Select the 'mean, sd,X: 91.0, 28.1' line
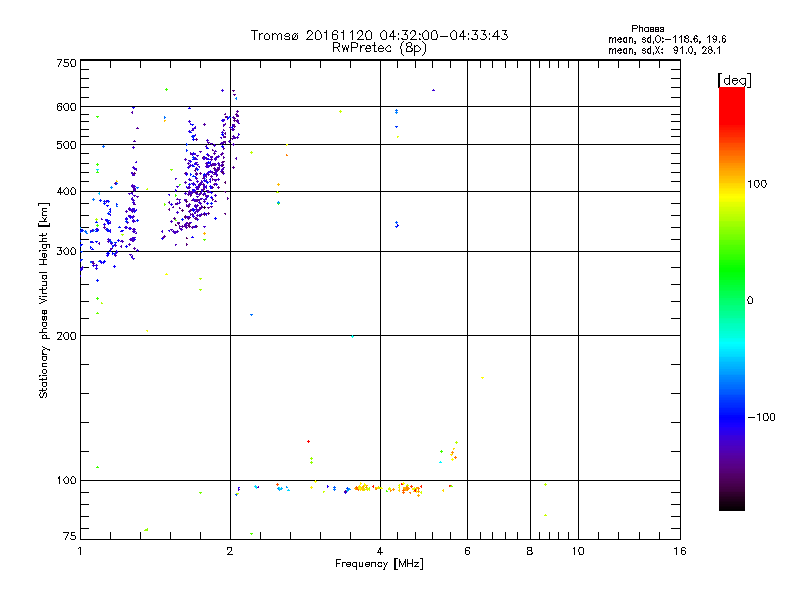The height and width of the screenshot is (600, 800). (x=664, y=51)
